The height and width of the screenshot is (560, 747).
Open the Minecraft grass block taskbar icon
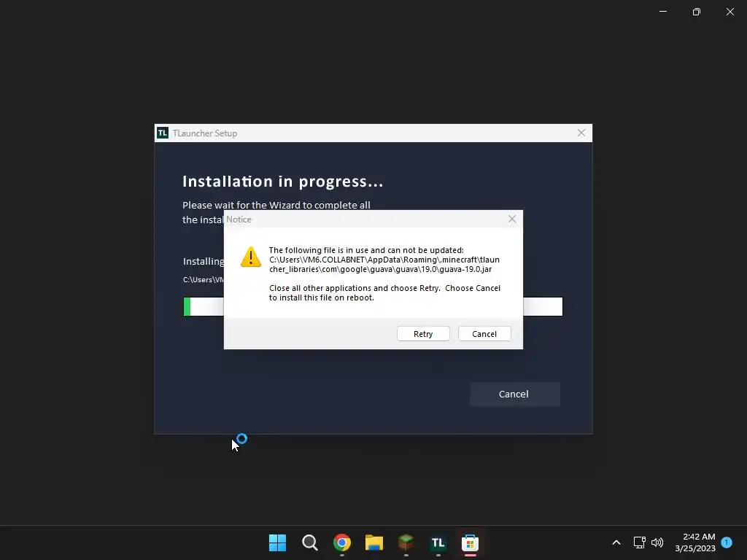[x=406, y=542]
